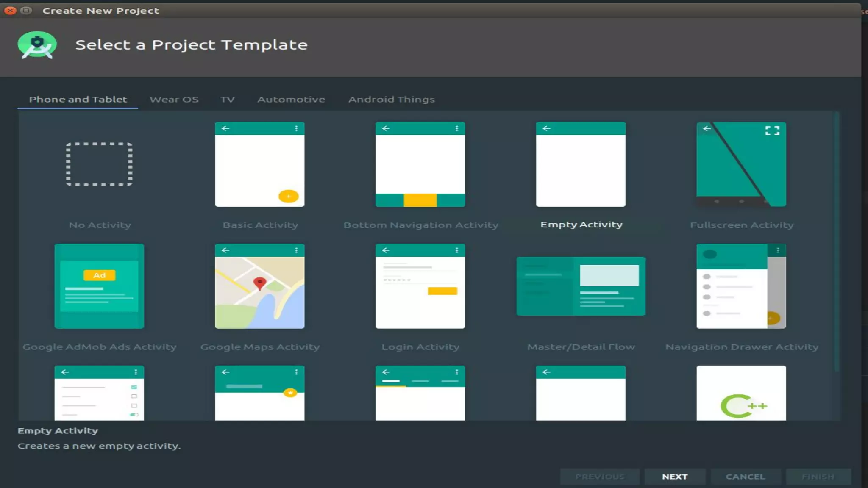Choose Google AdMob Ads Activity template
Viewport: 868px width, 488px height.
click(x=99, y=286)
